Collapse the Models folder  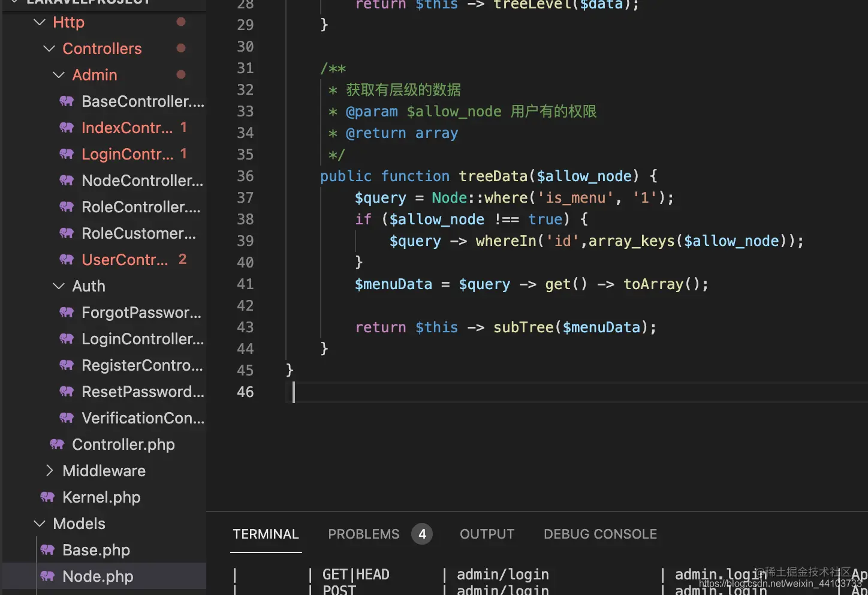click(40, 524)
